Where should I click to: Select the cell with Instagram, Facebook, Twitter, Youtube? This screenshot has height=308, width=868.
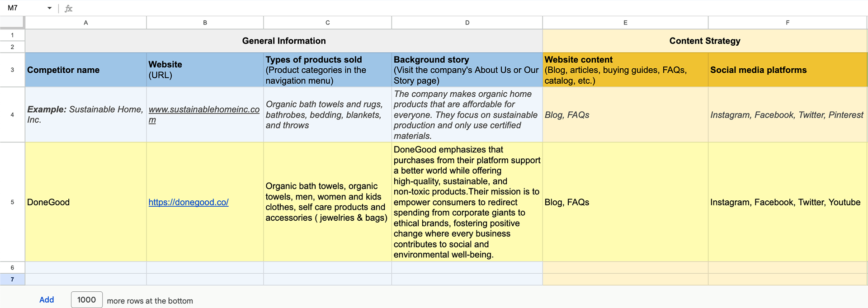(x=788, y=202)
